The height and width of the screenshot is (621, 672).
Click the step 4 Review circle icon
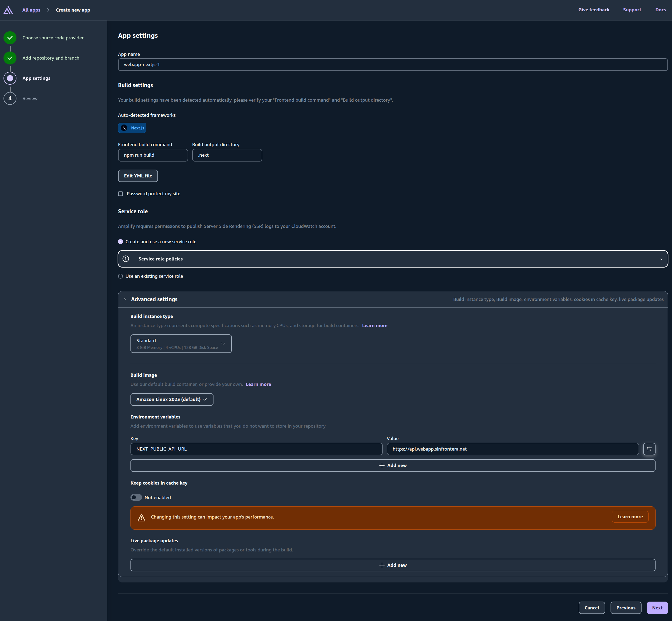pyautogui.click(x=10, y=98)
